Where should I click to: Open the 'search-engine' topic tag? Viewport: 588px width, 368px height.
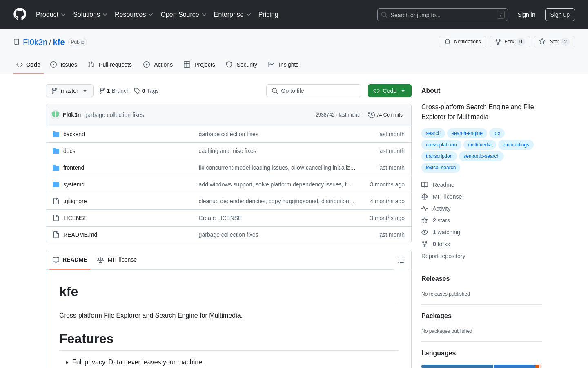[x=467, y=133]
